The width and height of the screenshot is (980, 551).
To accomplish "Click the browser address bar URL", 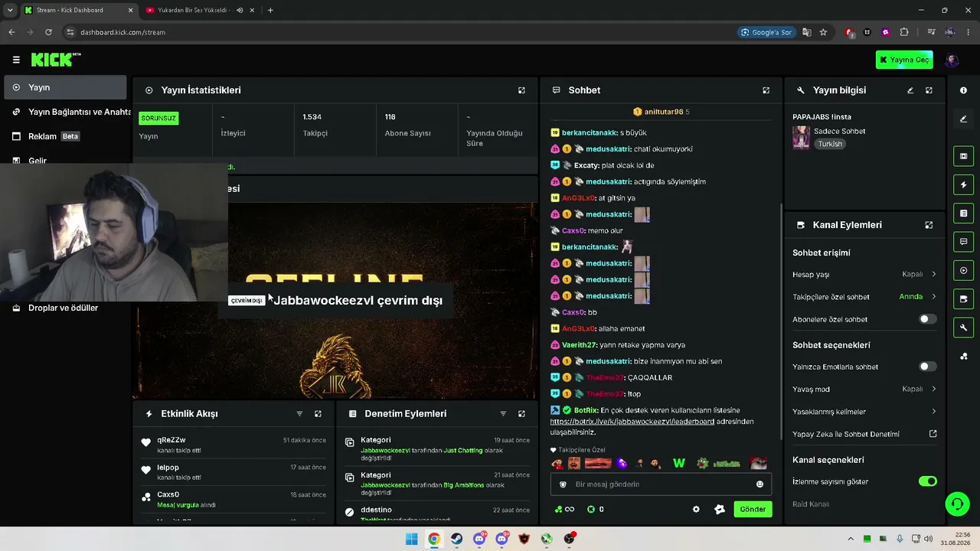I will pyautogui.click(x=122, y=32).
